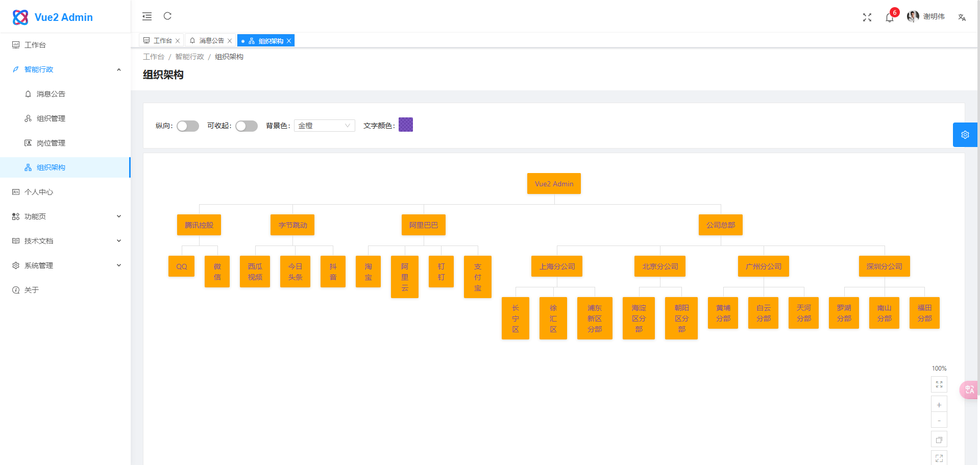Select the 腾讯控股 chart node
This screenshot has width=980, height=465.
click(x=199, y=225)
